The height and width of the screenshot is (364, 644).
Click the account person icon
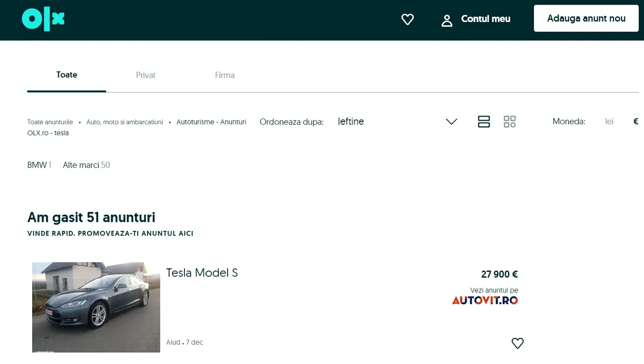coord(447,20)
